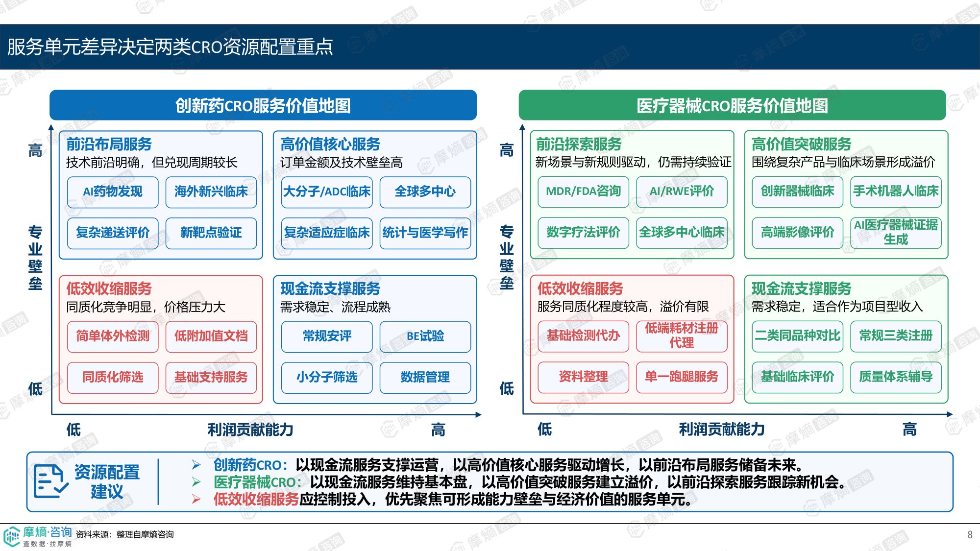Click the 质量体系辅导 box
Image resolution: width=980 pixels, height=551 pixels.
click(896, 377)
